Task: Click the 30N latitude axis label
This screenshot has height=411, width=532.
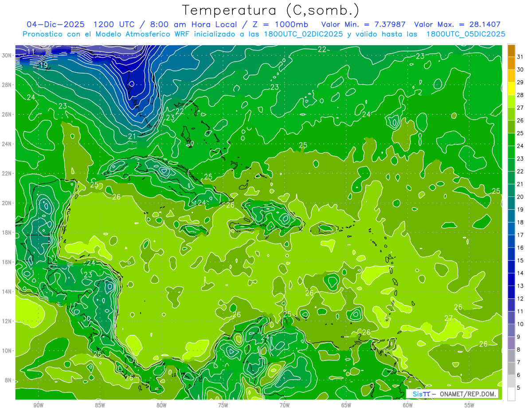Action: click(x=7, y=55)
